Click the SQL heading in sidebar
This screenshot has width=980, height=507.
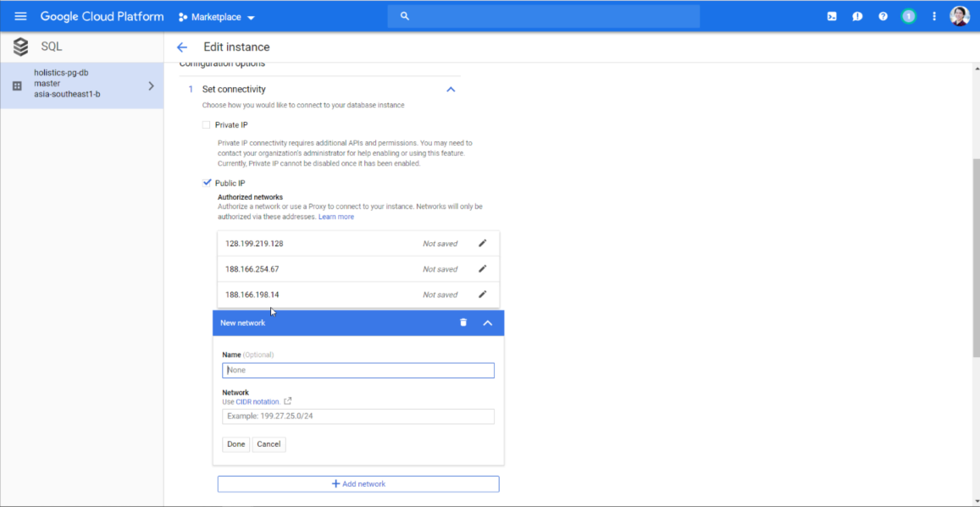pos(52,47)
